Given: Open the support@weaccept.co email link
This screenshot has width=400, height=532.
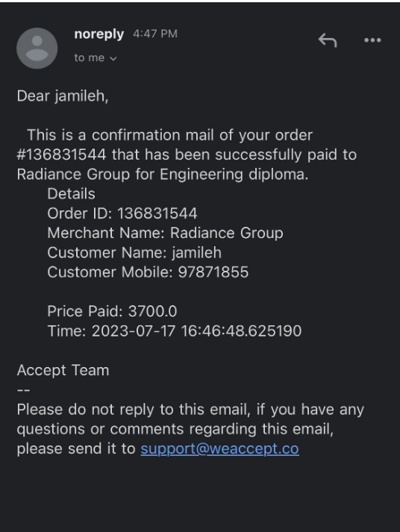Looking at the screenshot, I should click(x=220, y=449).
